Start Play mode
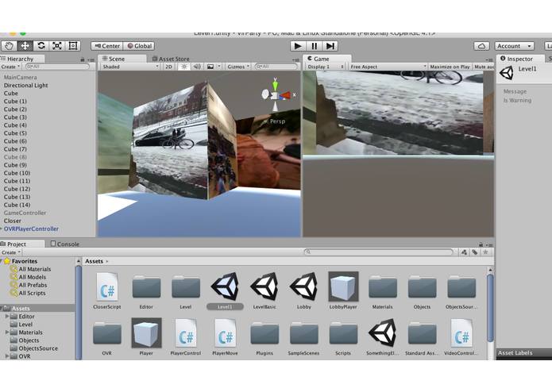Viewport: 552px width, 392px height. coord(298,46)
